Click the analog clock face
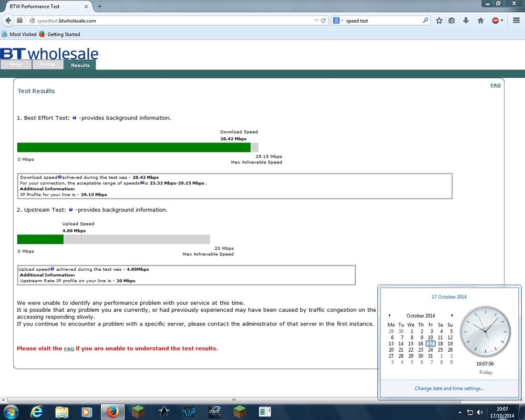Screen dimensions: 525x420 tap(485, 332)
